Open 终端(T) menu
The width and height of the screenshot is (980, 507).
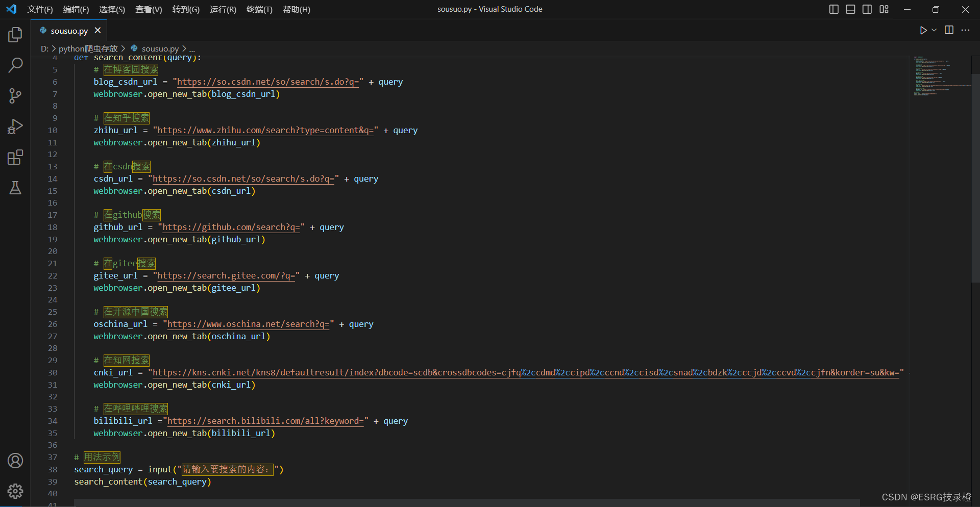tap(259, 9)
